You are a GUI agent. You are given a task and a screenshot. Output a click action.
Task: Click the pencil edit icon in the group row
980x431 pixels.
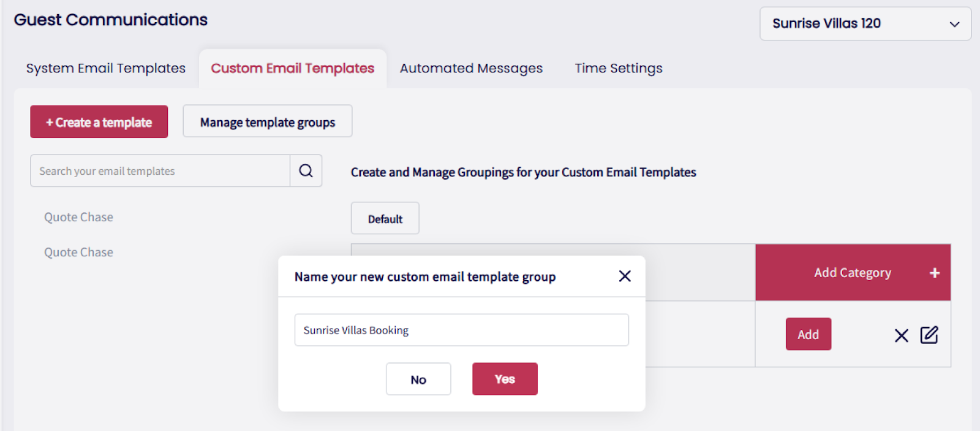click(929, 335)
